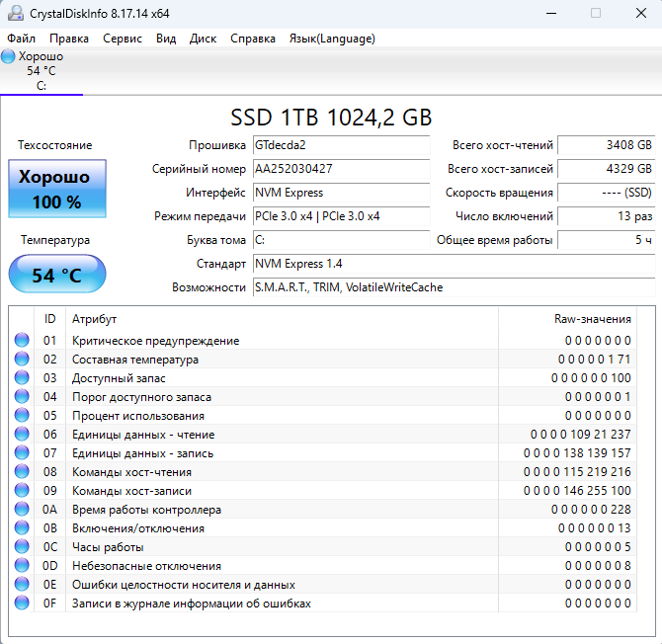Click the status orb beside Доступный запас

22,378
